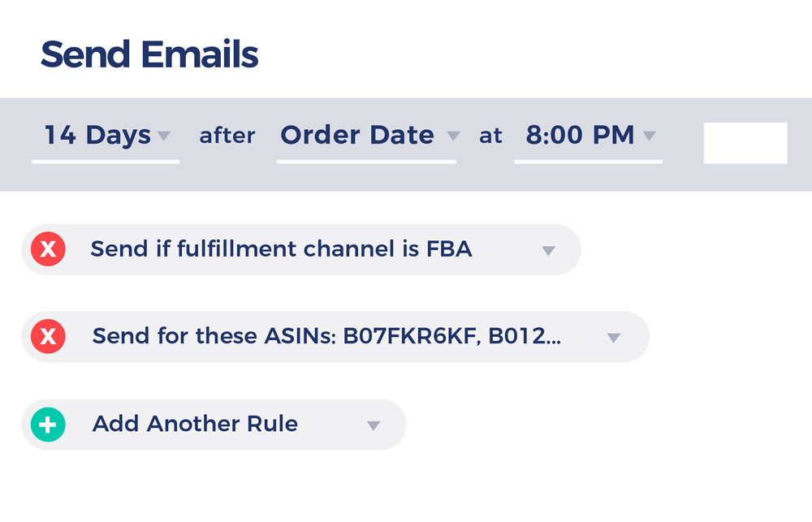Select the Send for these ASINs rule
812x522 pixels.
coord(325,337)
